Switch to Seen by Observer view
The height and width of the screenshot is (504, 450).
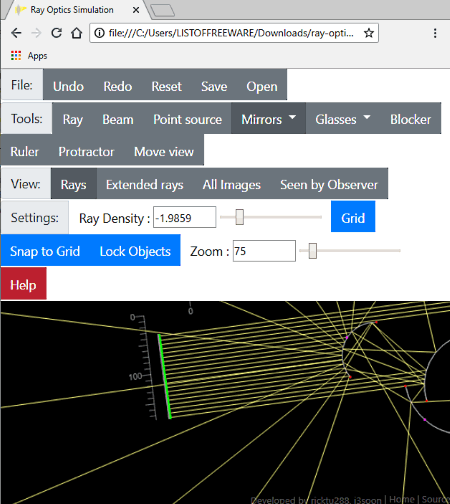coord(329,184)
